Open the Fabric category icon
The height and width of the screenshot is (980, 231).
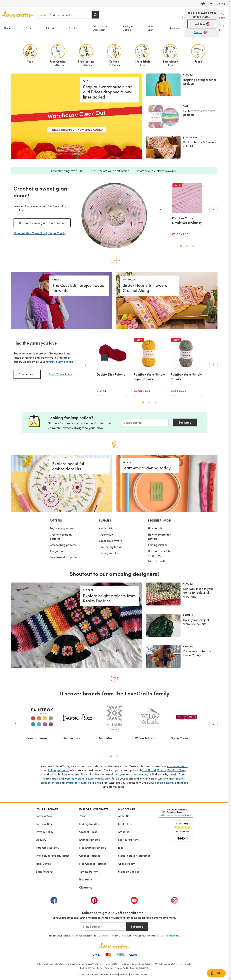(198, 51)
